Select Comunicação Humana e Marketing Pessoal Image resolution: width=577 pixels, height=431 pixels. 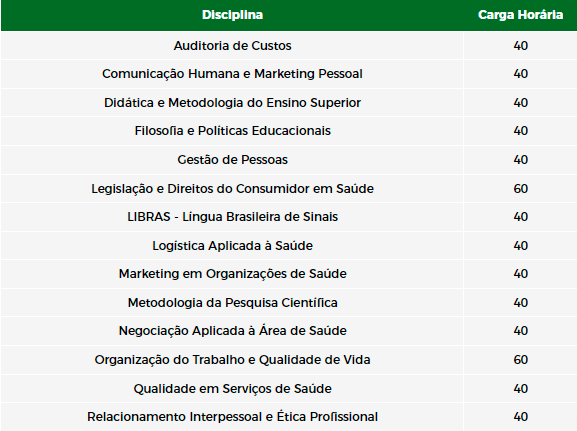pos(232,74)
